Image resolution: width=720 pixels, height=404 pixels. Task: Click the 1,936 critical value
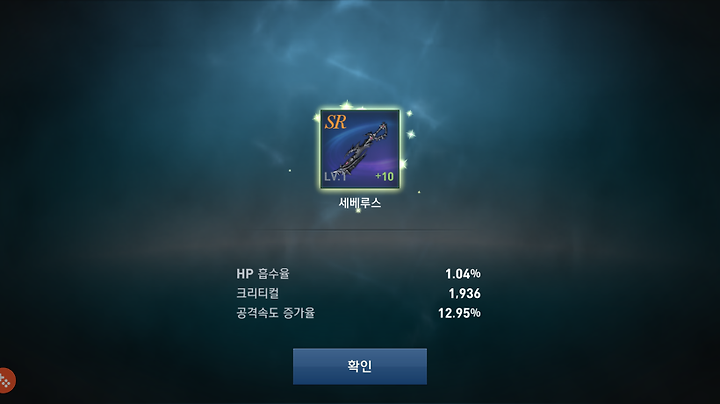[464, 293]
